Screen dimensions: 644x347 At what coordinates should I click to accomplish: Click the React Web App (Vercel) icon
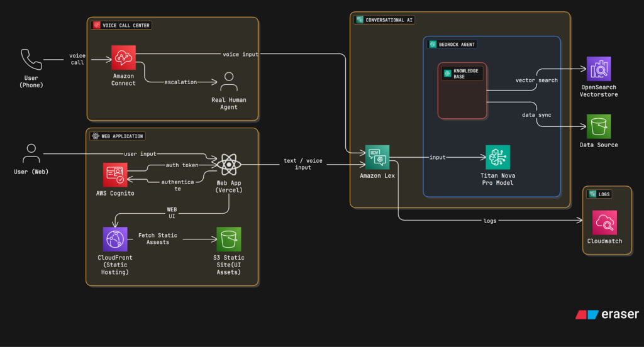[228, 165]
